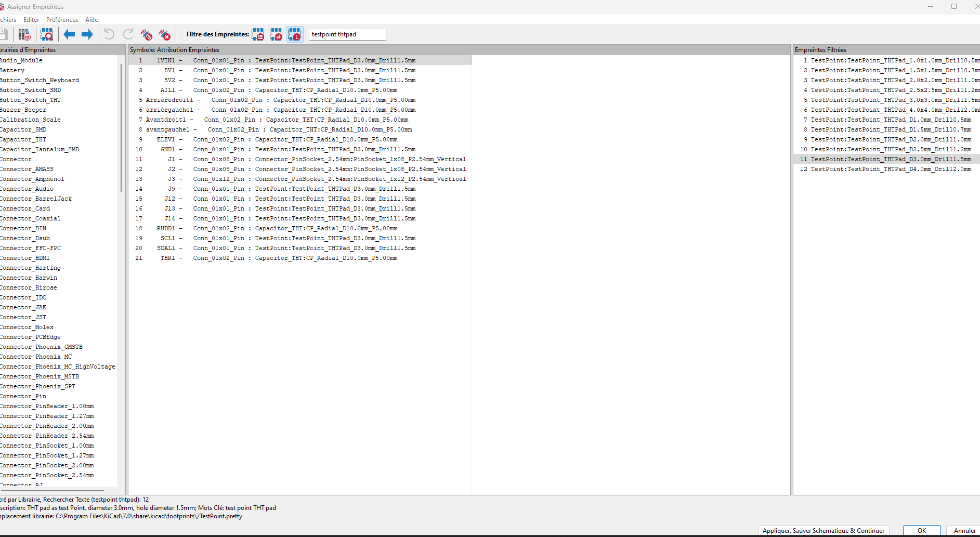Go to previous unassigned symbol arrow
Image resolution: width=980 pixels, height=537 pixels.
pyautogui.click(x=69, y=35)
